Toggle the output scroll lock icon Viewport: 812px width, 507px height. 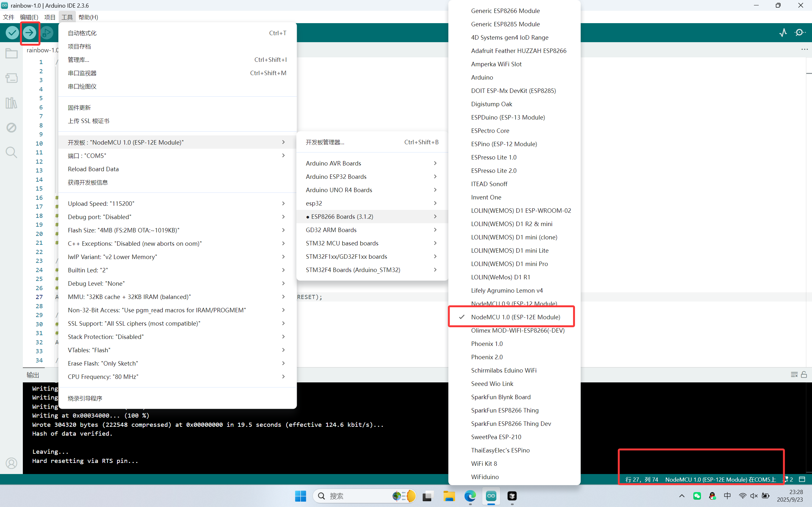pyautogui.click(x=804, y=374)
